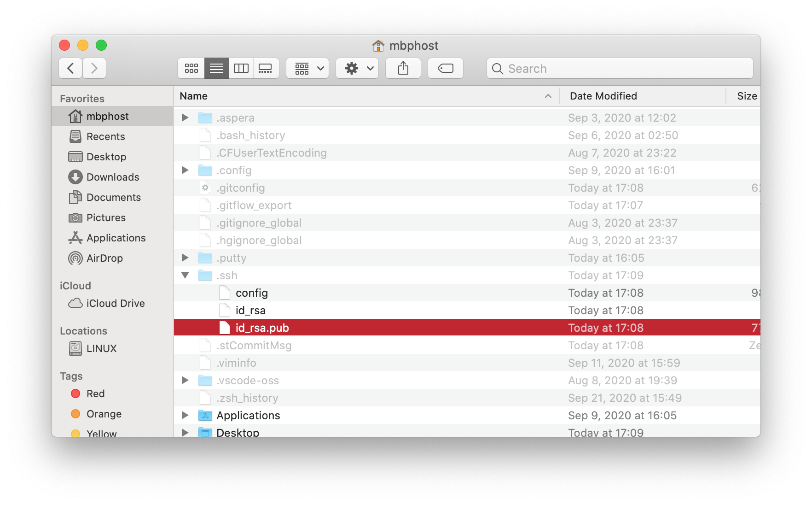Switch to gallery view in toolbar
Image resolution: width=812 pixels, height=505 pixels.
[x=266, y=69]
